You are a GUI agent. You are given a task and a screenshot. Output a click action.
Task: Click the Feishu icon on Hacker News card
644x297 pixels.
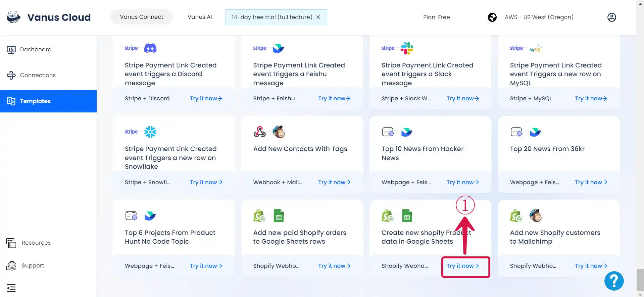407,132
